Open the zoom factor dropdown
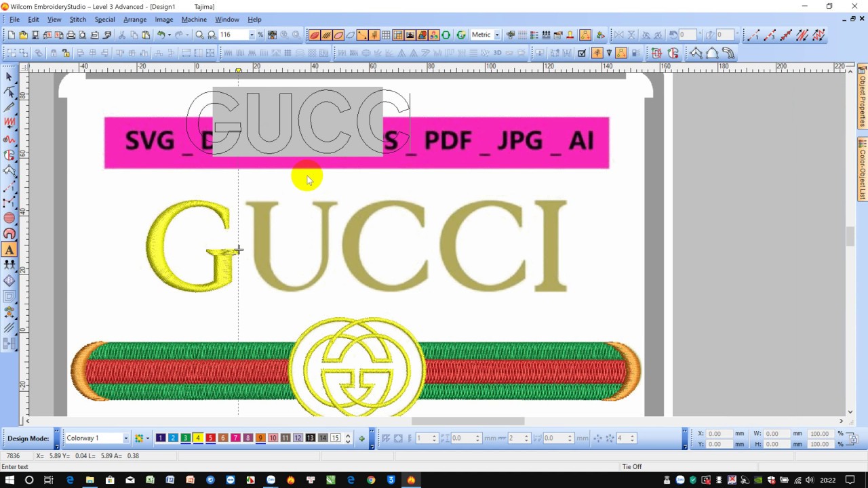 252,35
